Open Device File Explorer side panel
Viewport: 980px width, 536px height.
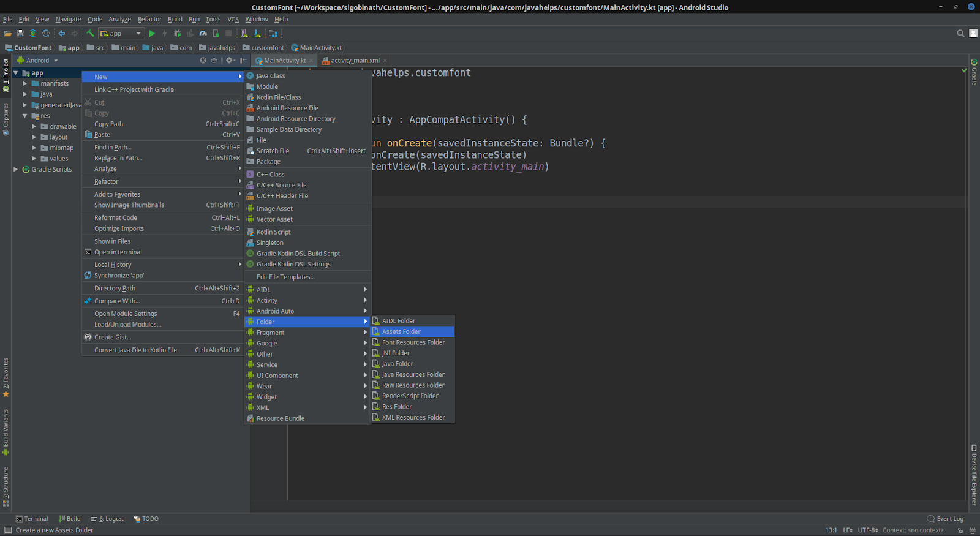click(x=974, y=475)
